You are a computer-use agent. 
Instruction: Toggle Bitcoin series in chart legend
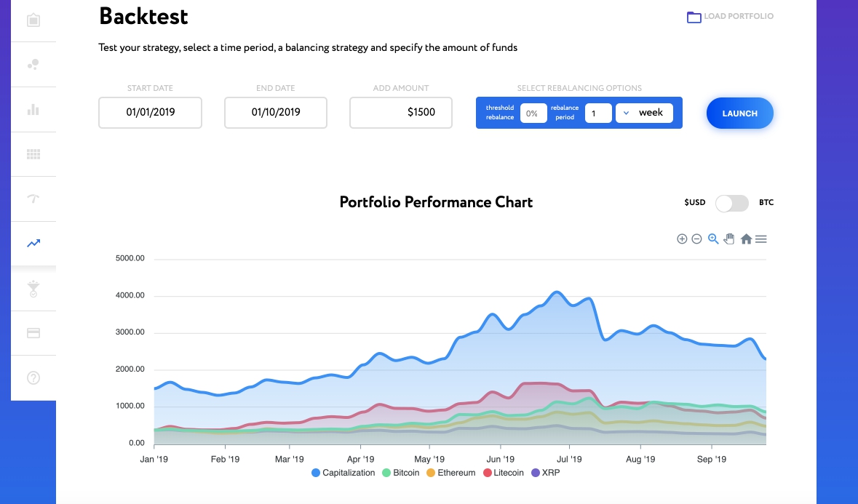tap(400, 473)
